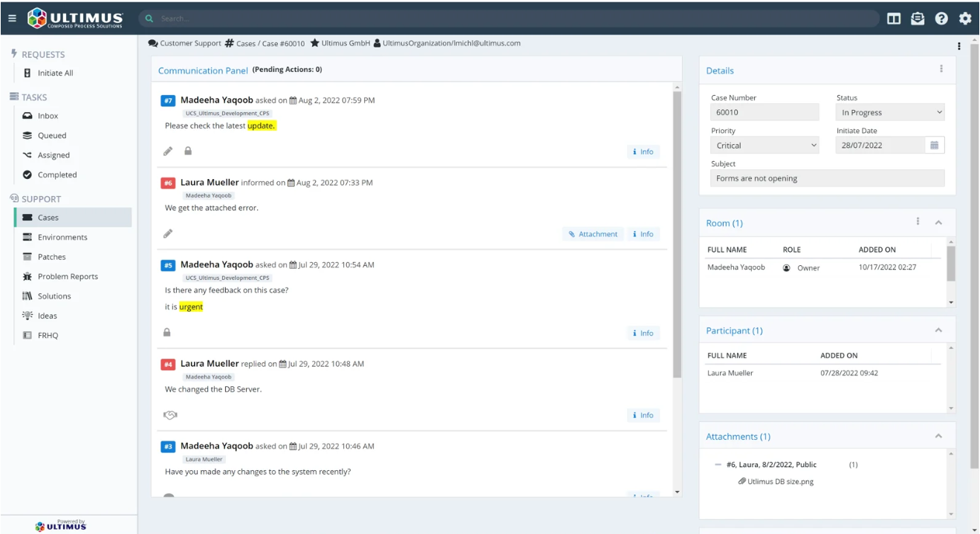
Task: Click the Owner role icon for Madeeha Yaqoob
Action: [787, 267]
